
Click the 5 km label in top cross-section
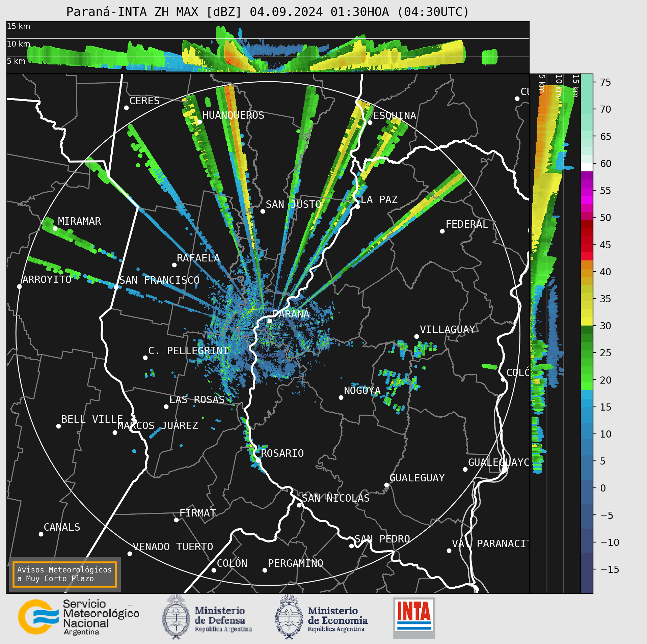pyautogui.click(x=16, y=61)
